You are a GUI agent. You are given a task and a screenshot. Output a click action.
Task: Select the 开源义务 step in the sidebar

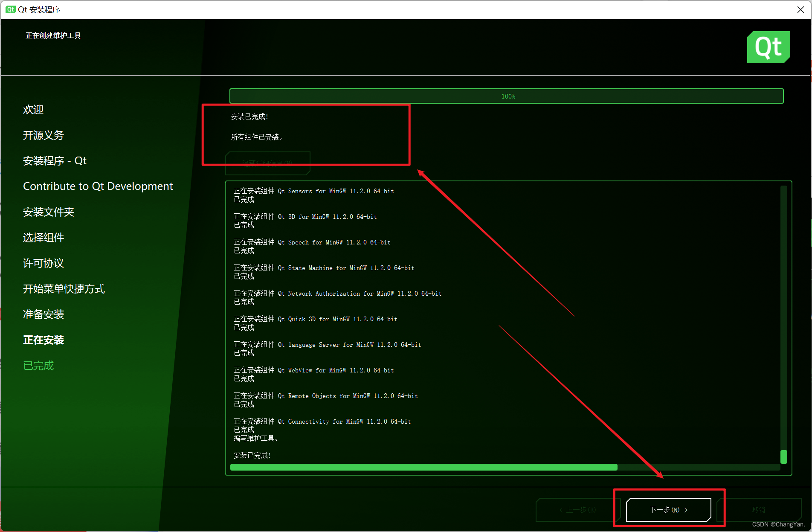pyautogui.click(x=43, y=135)
